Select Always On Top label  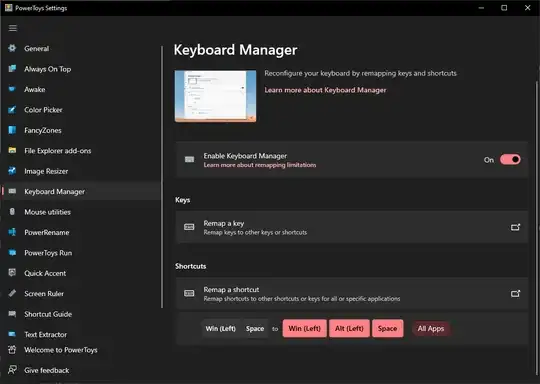[x=48, y=69]
